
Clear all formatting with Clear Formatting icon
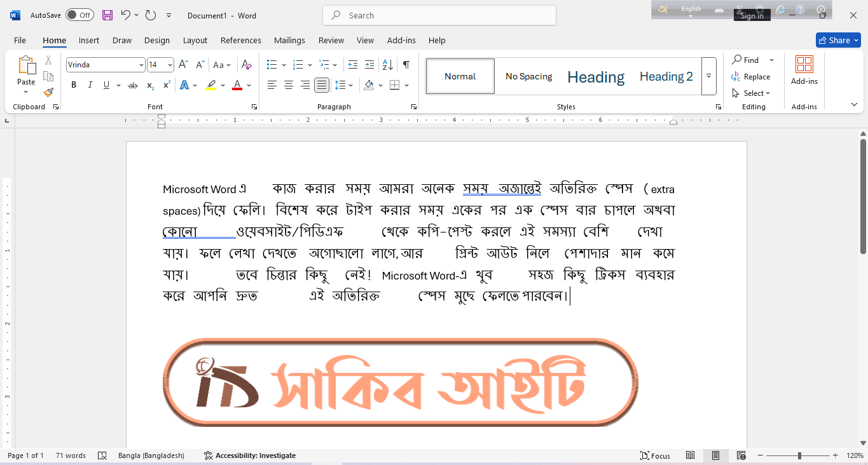coord(247,65)
